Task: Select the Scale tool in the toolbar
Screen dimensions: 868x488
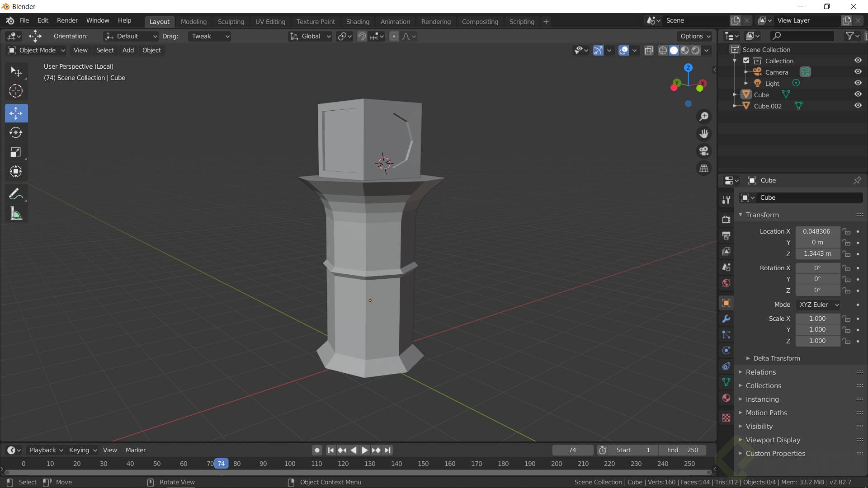Action: pyautogui.click(x=16, y=152)
